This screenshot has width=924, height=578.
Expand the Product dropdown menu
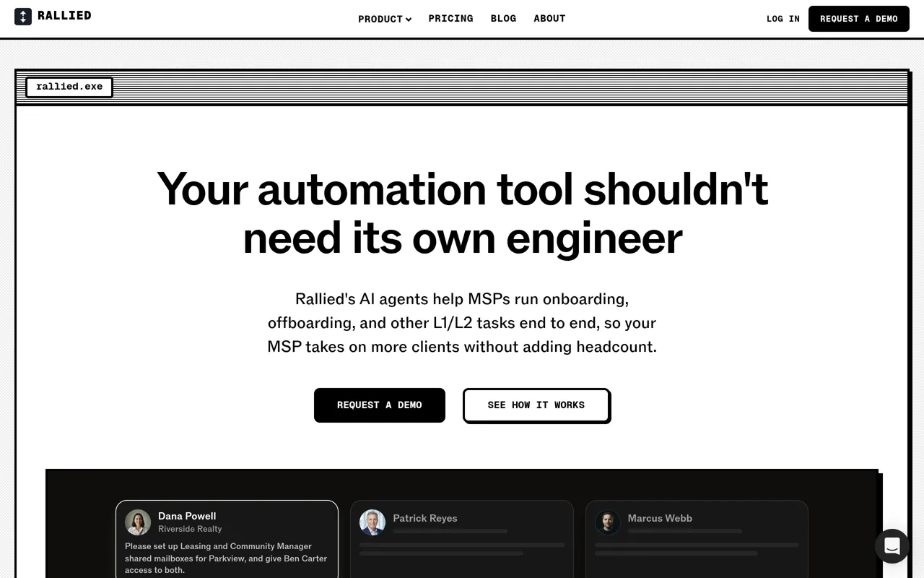pyautogui.click(x=385, y=19)
